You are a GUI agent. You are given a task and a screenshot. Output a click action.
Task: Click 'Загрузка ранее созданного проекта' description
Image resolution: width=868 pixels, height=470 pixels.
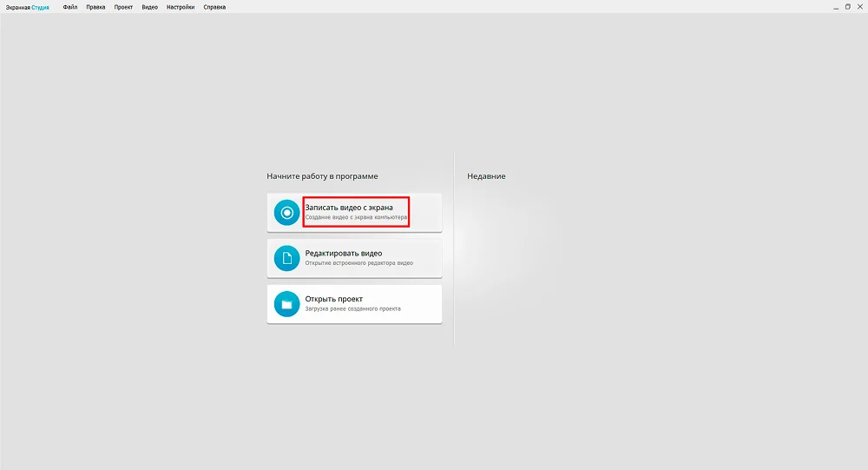pos(352,308)
